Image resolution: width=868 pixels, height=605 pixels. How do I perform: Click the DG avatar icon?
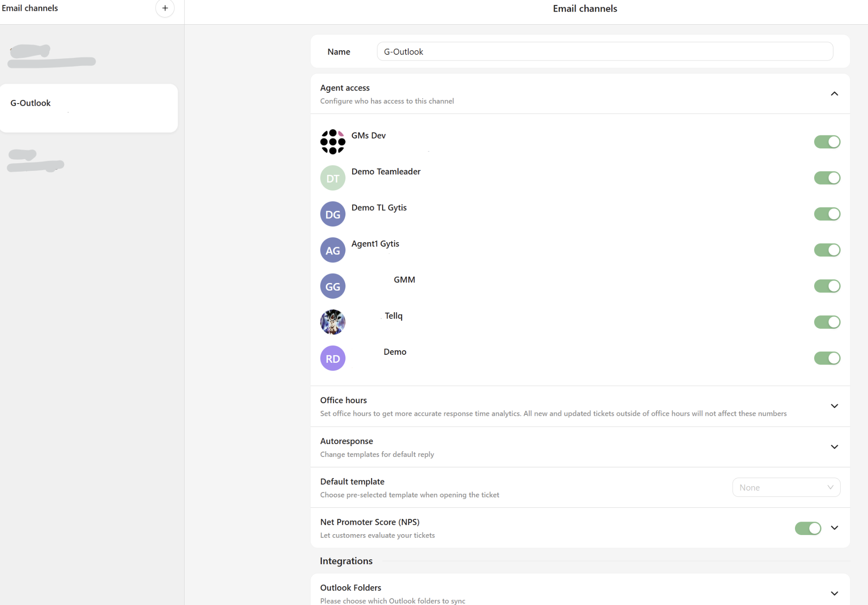333,214
